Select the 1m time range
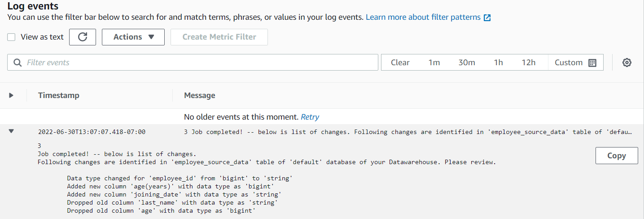The image size is (644, 219). point(434,63)
